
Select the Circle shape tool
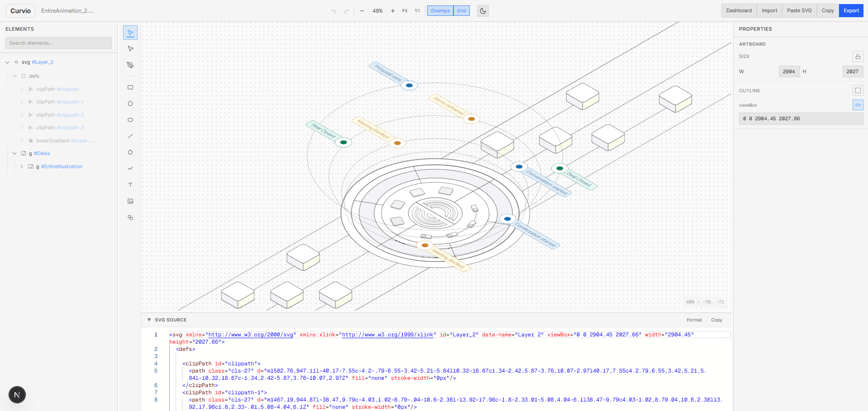(130, 104)
